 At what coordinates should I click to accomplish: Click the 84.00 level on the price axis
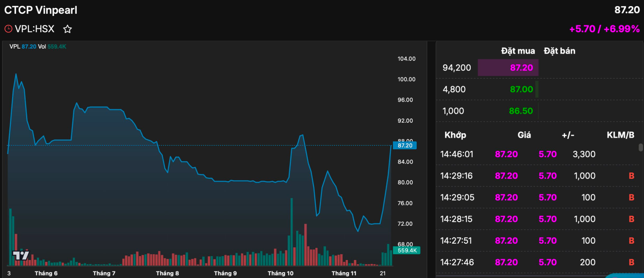click(x=405, y=162)
